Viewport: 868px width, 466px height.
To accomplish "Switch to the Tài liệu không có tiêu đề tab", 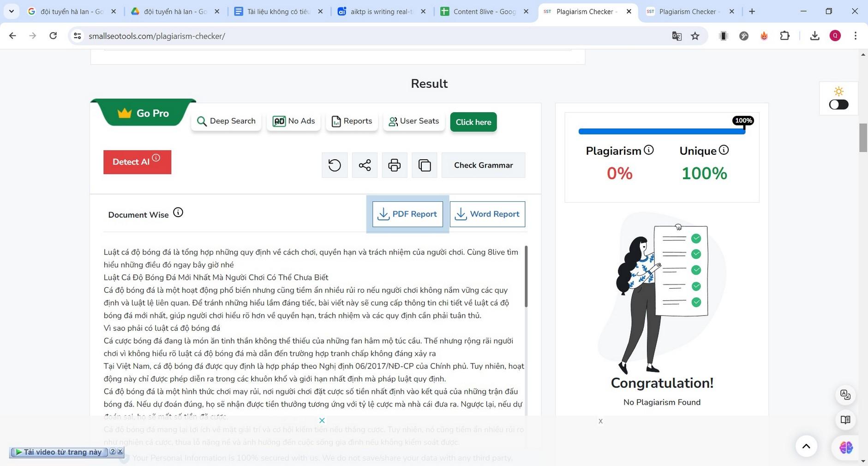I will 278,12.
